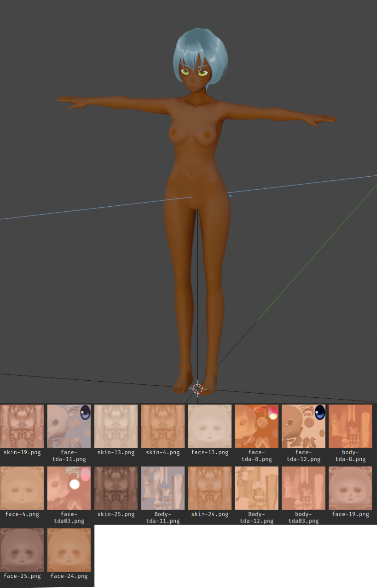Select the skin-25.png texture thumbnail
This screenshot has width=377, height=588.
click(116, 488)
